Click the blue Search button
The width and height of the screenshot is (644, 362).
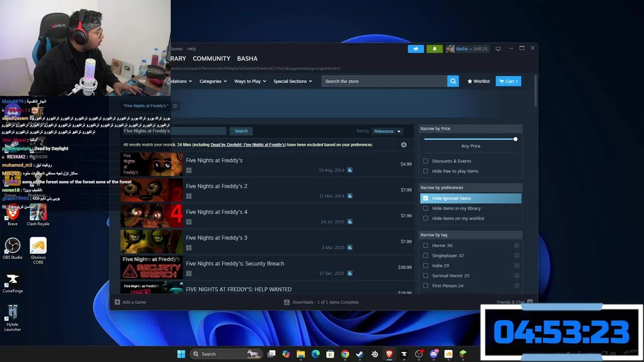coord(241,131)
